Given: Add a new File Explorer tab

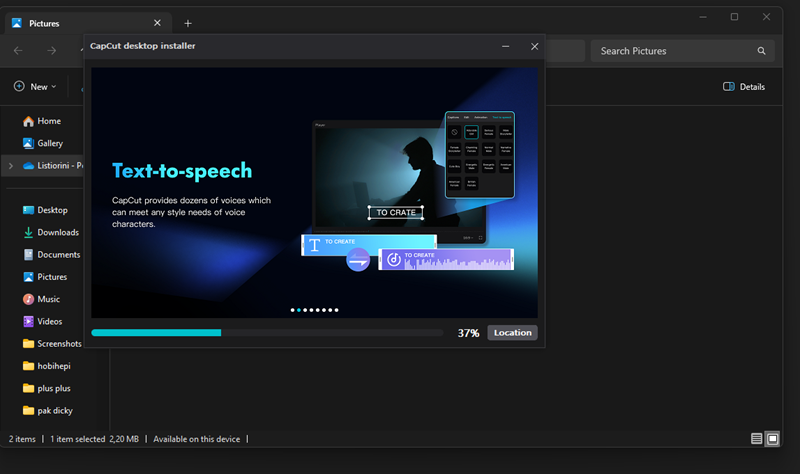Looking at the screenshot, I should tap(188, 23).
